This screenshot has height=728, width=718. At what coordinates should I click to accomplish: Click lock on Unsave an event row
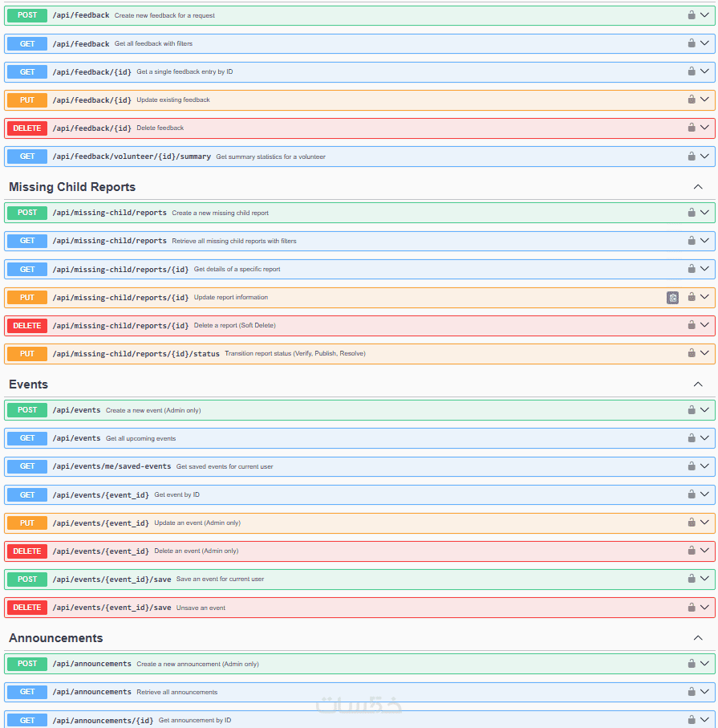(691, 608)
